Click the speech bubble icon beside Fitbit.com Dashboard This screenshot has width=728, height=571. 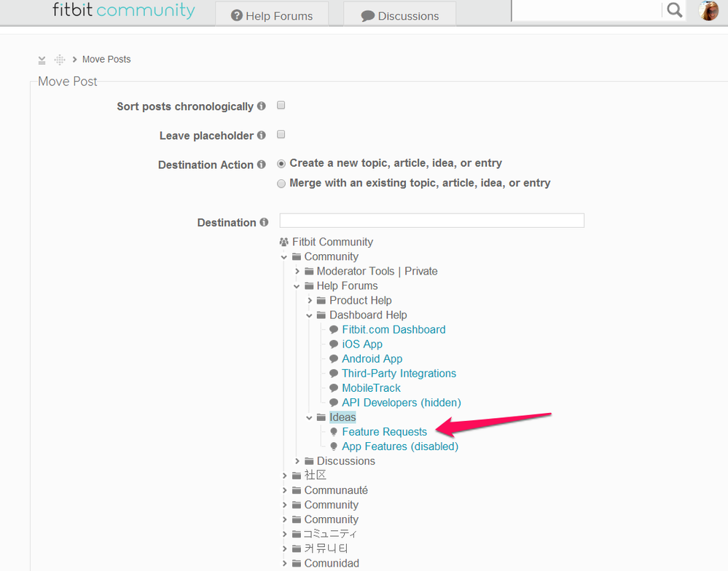coord(334,329)
